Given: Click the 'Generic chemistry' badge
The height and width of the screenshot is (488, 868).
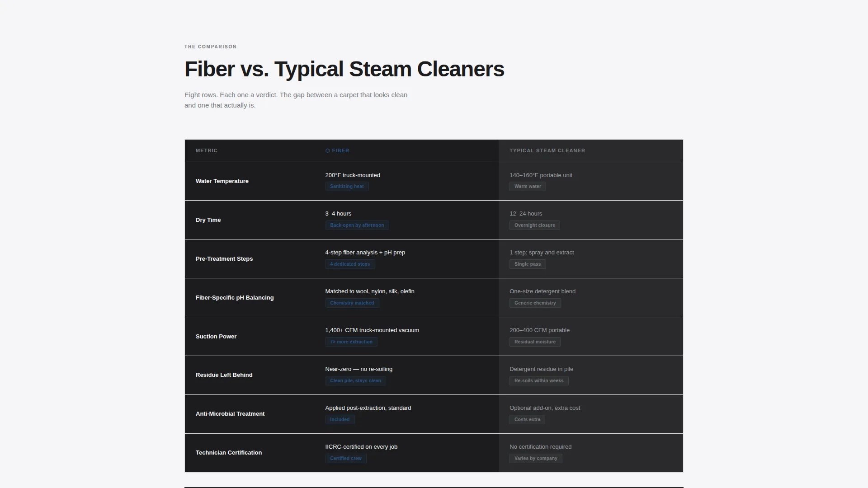Looking at the screenshot, I should [535, 303].
